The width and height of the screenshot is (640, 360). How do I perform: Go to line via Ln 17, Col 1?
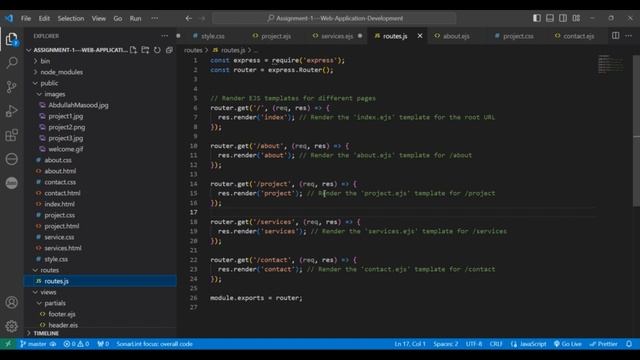tap(410, 344)
